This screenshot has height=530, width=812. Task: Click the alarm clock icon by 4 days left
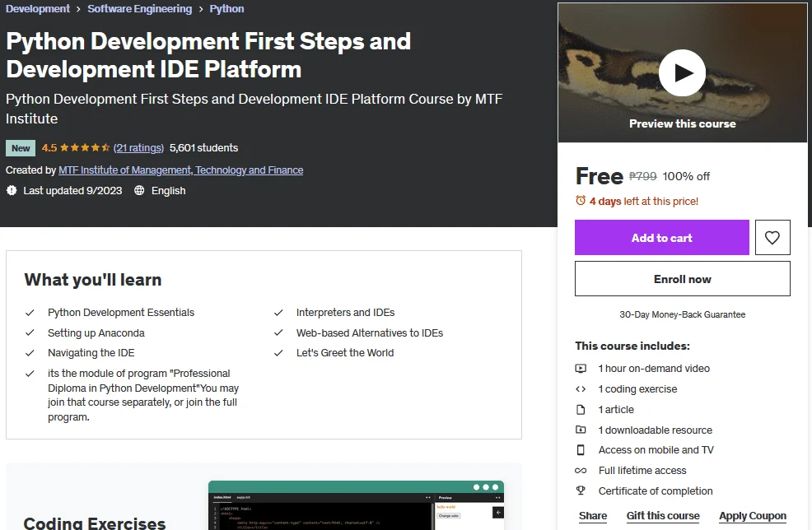tap(581, 201)
